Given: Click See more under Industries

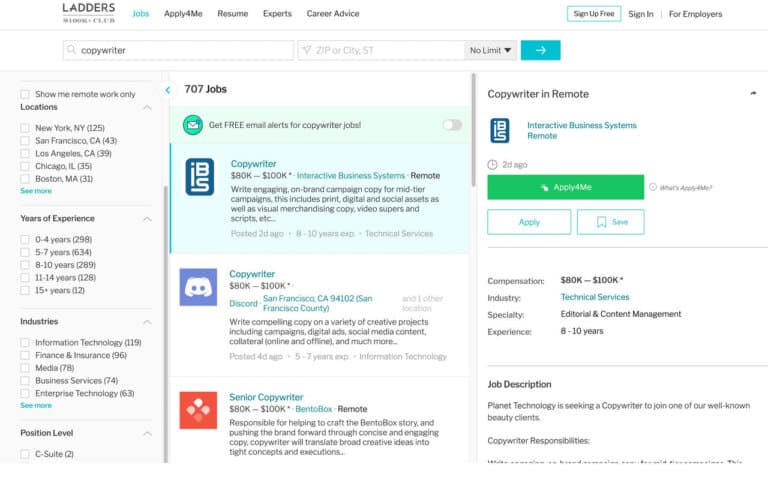Looking at the screenshot, I should pyautogui.click(x=36, y=405).
